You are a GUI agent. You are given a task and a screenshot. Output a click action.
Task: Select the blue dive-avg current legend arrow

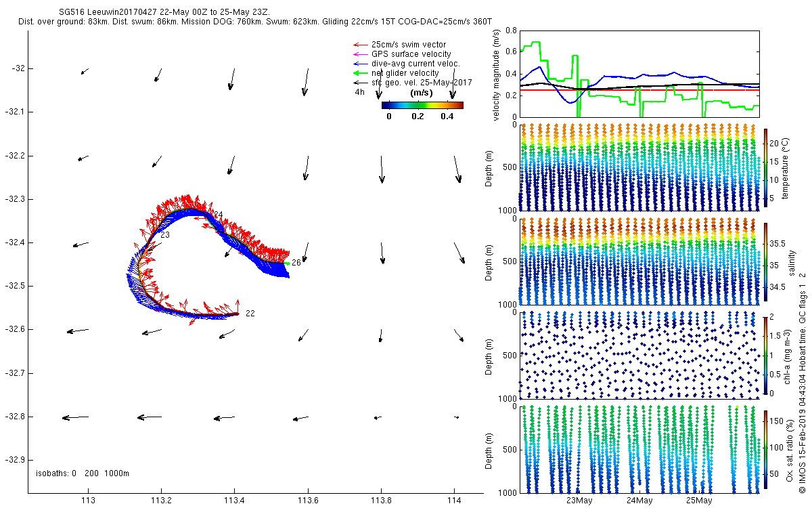(359, 64)
